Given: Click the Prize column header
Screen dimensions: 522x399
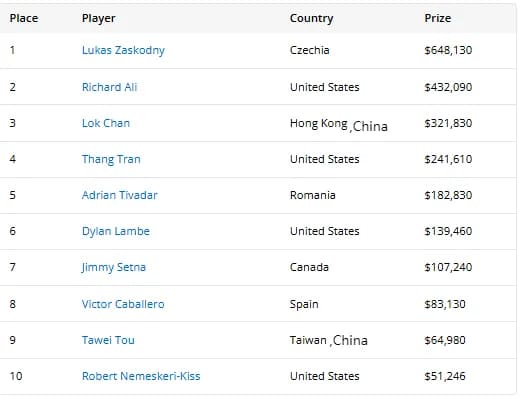Looking at the screenshot, I should click(x=437, y=18).
